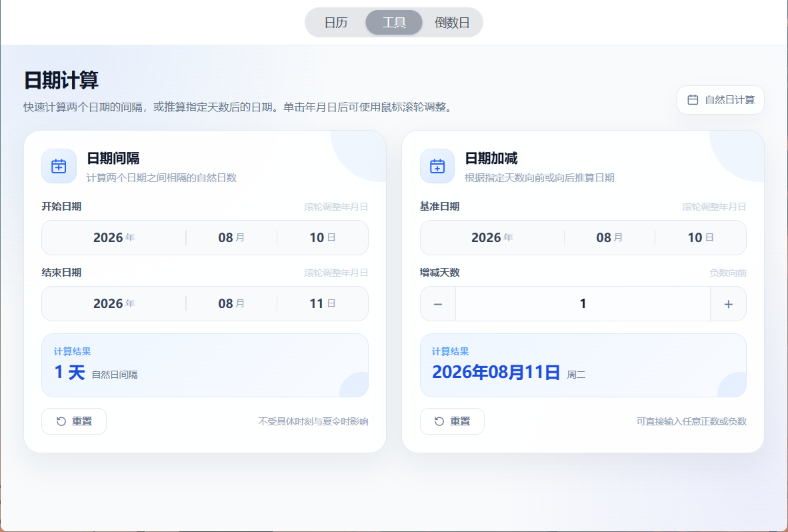Open the 倒数日 tab
The height and width of the screenshot is (532, 788).
click(452, 23)
